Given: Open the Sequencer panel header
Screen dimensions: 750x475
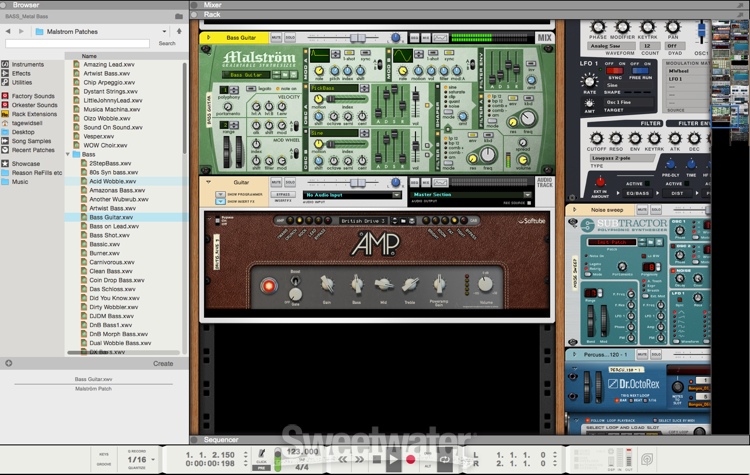Looking at the screenshot, I should (x=220, y=439).
